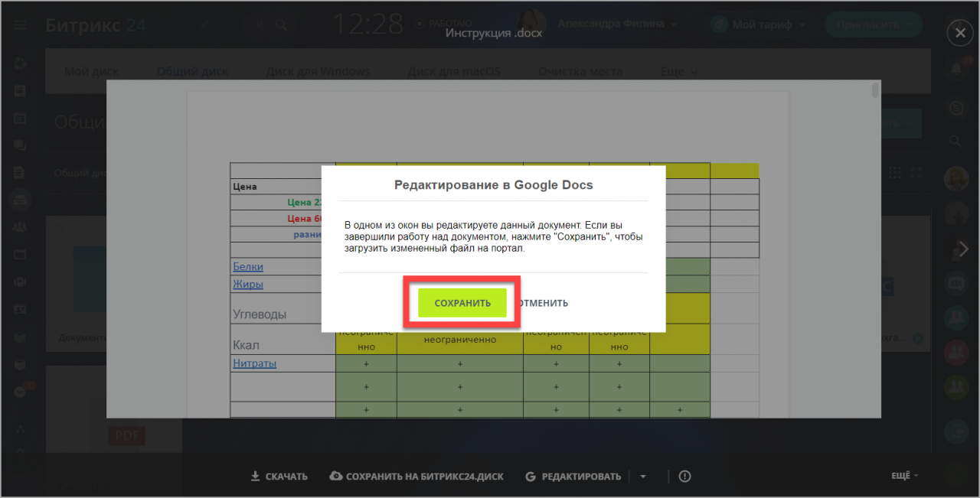
Task: Switch to Общий диск tab
Action: pos(192,71)
